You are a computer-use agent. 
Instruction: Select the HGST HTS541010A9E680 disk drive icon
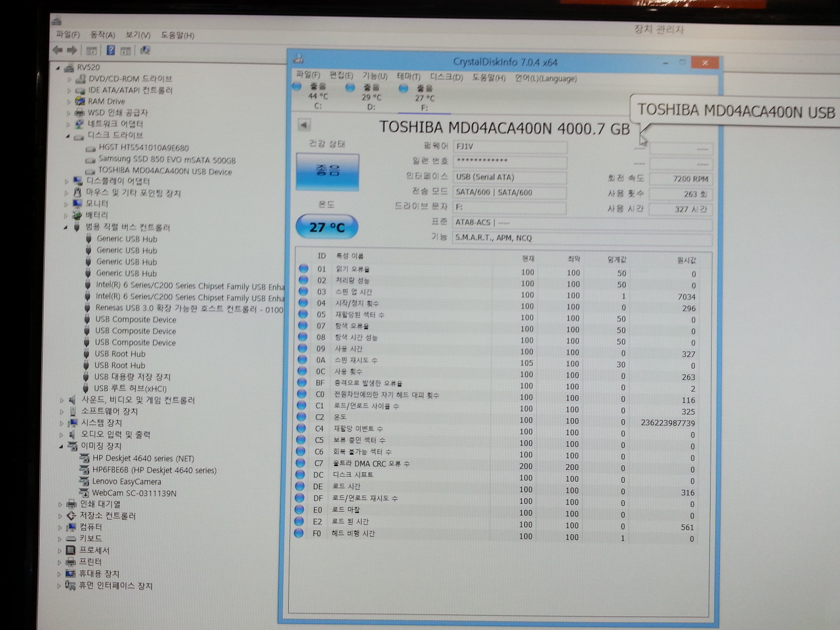(91, 148)
